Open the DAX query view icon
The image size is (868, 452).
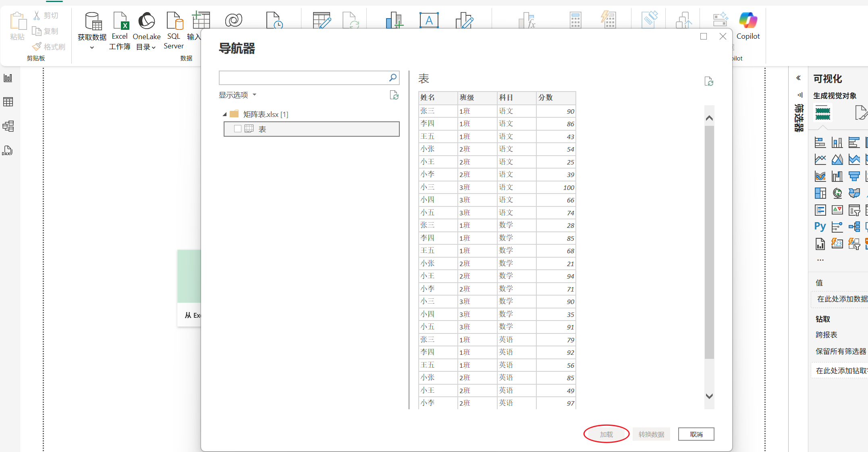[x=7, y=151]
